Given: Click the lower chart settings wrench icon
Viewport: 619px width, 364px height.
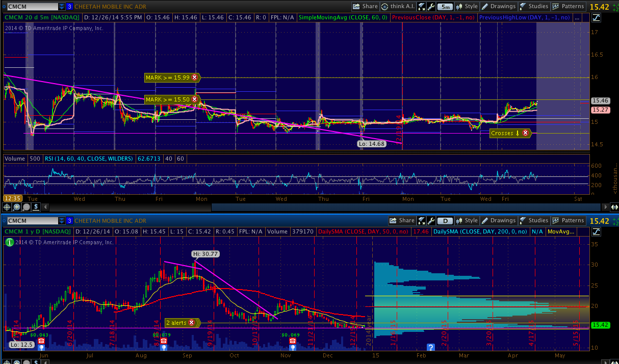Looking at the screenshot, I should click(431, 221).
